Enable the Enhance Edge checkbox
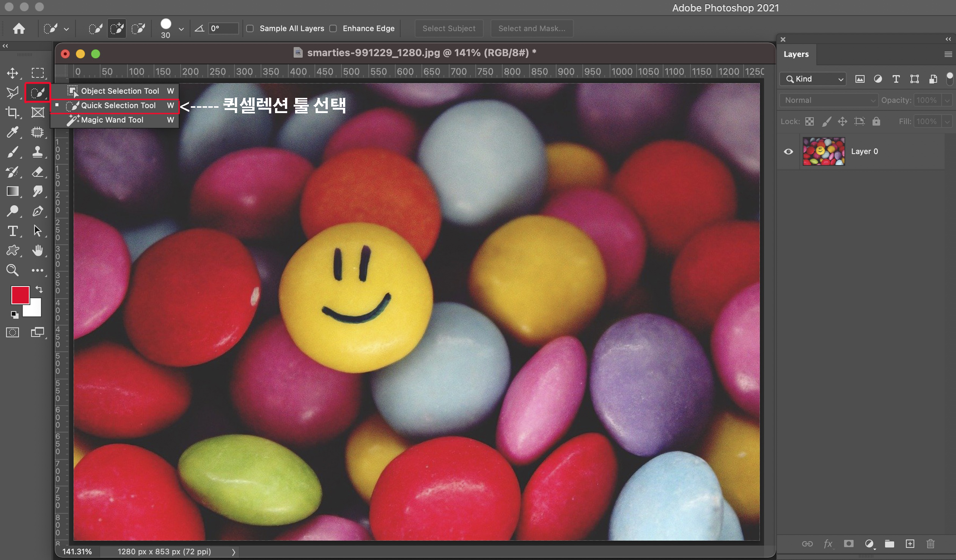 333,28
